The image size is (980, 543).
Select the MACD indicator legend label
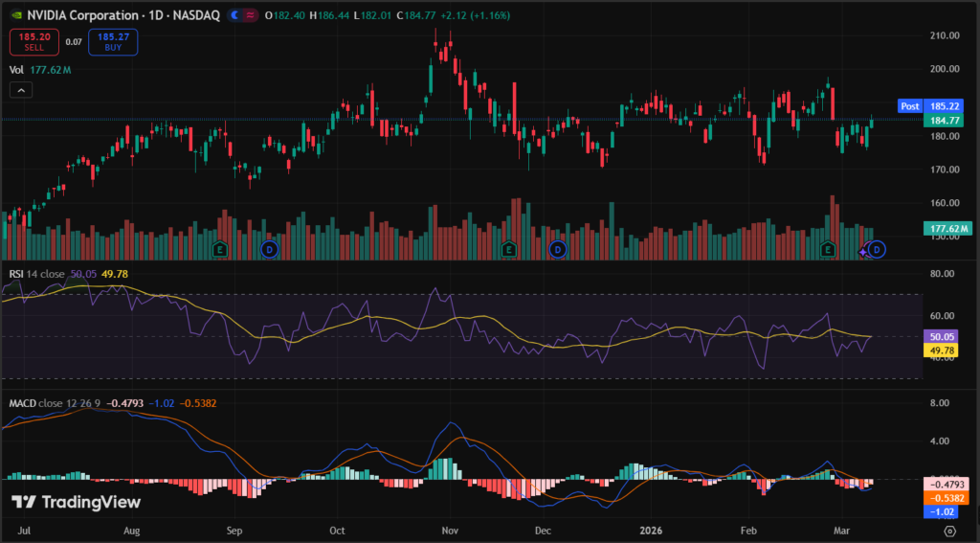(22, 403)
